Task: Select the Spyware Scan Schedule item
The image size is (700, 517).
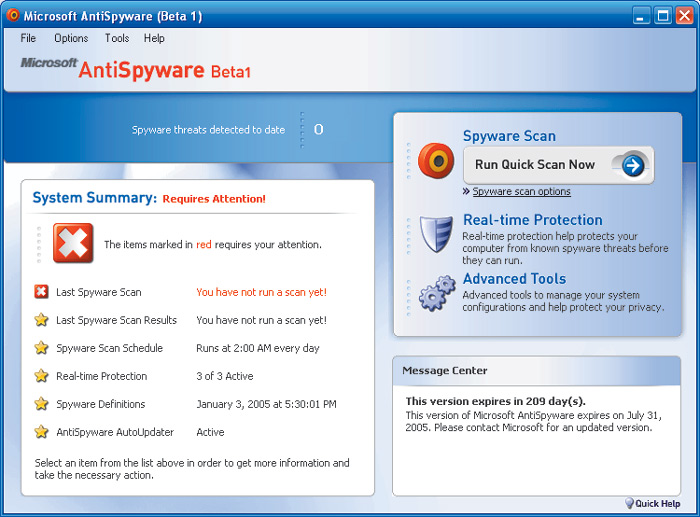Action: pos(109,348)
